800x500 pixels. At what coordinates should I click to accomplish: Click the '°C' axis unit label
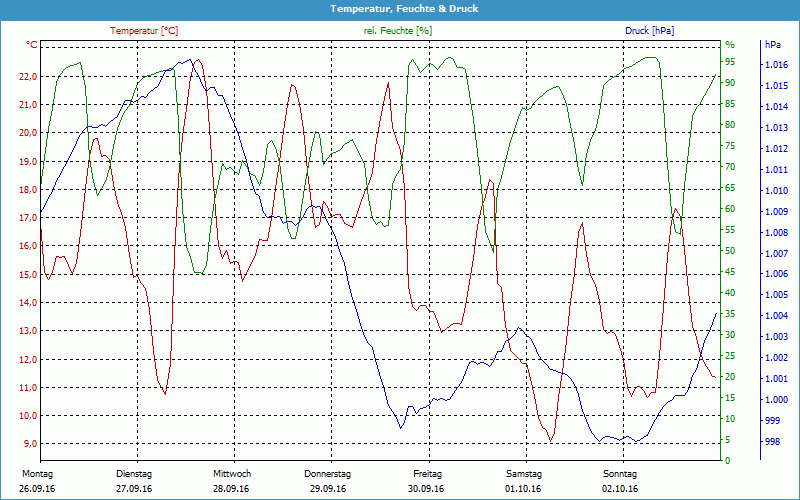tap(32, 45)
